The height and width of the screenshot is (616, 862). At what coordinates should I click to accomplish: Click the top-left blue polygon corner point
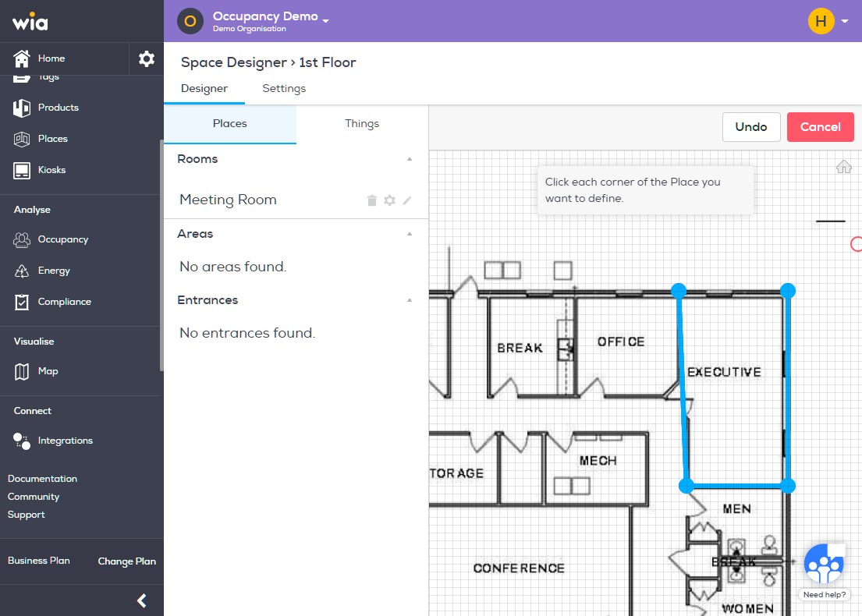click(x=679, y=291)
